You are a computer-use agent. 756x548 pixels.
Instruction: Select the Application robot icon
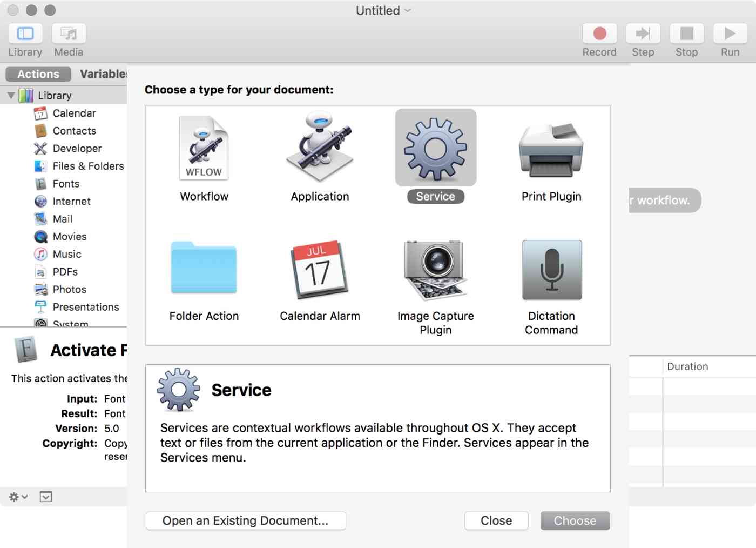coord(320,146)
